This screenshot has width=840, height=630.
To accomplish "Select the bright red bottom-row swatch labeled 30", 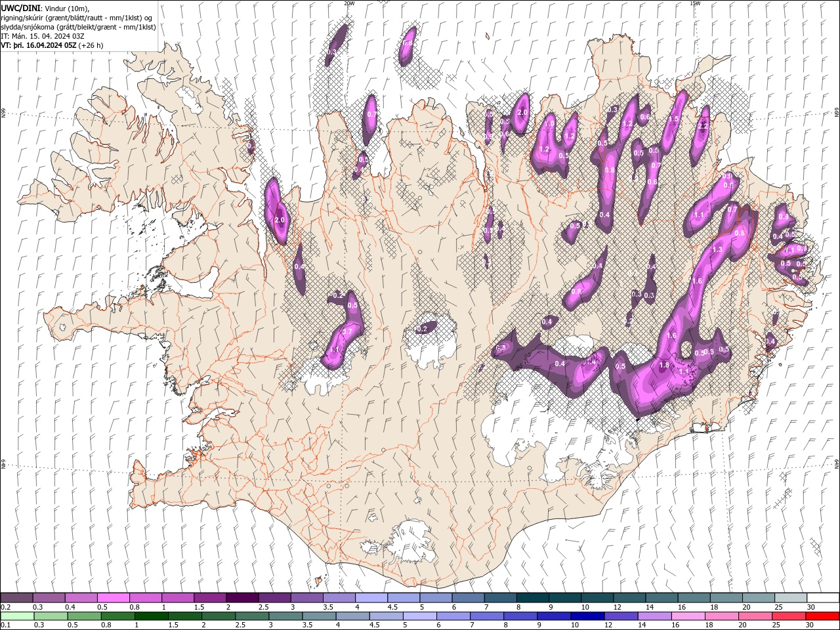I will 822,616.
